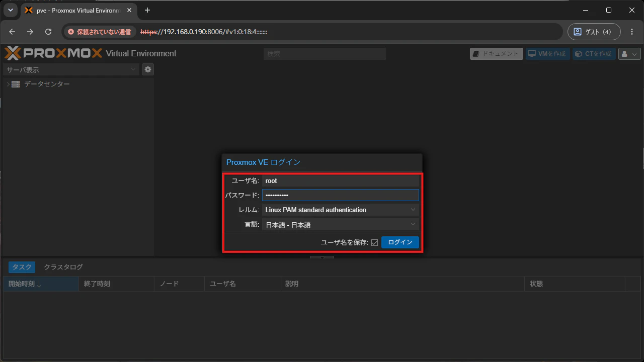Click the browser reload icon
The height and width of the screenshot is (362, 644).
point(48,32)
